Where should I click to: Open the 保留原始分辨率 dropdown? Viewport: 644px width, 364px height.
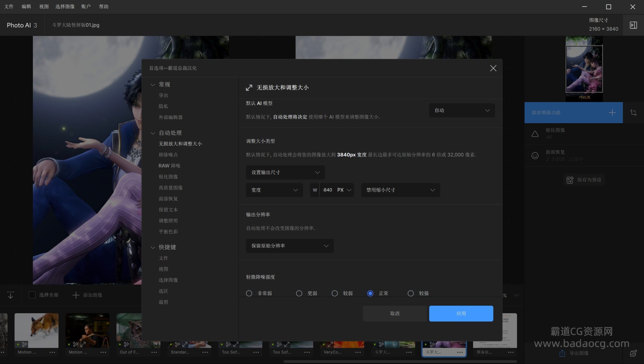click(290, 246)
